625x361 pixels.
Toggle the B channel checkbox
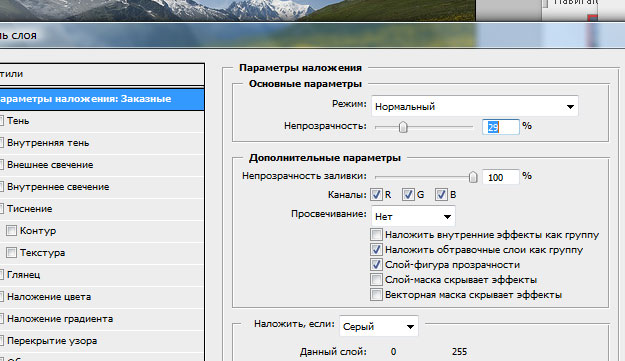[441, 195]
